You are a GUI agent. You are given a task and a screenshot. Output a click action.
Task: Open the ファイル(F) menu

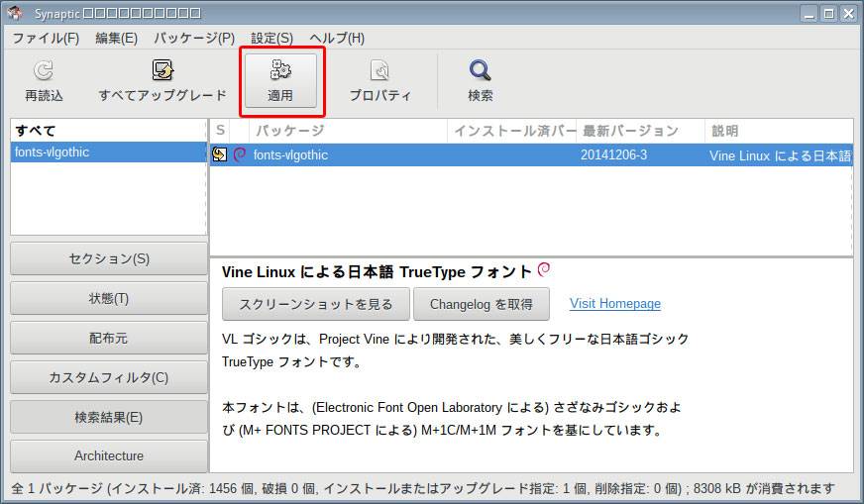click(46, 38)
